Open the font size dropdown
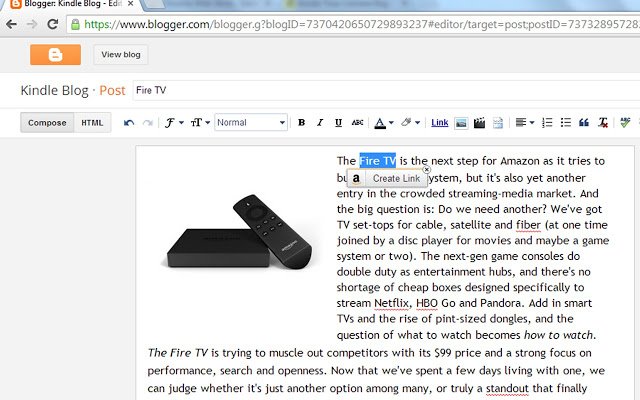Screen dimensions: 640x400 pos(200,123)
